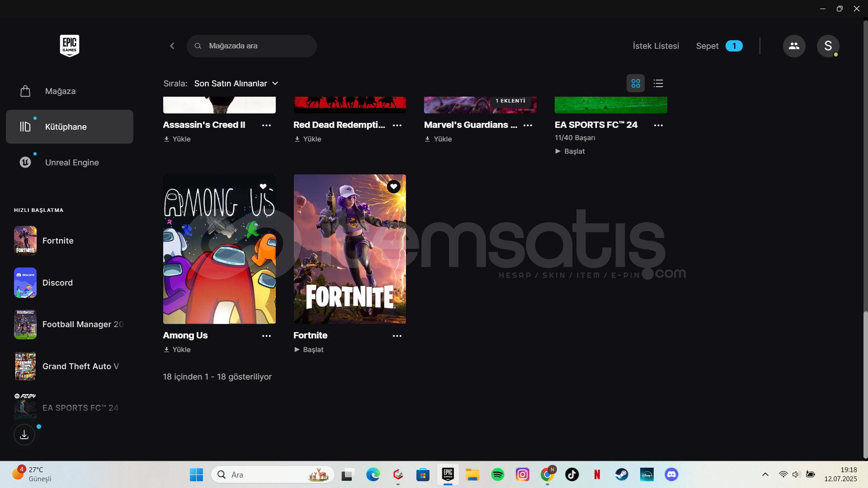Click Yükle under Red Dead Redemption
868x488 pixels.
[x=308, y=139]
